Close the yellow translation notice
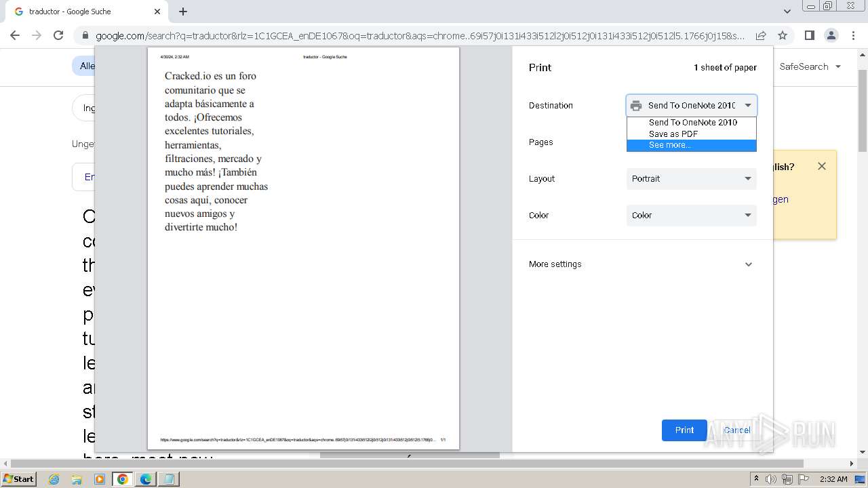Image resolution: width=868 pixels, height=488 pixels. tap(822, 166)
